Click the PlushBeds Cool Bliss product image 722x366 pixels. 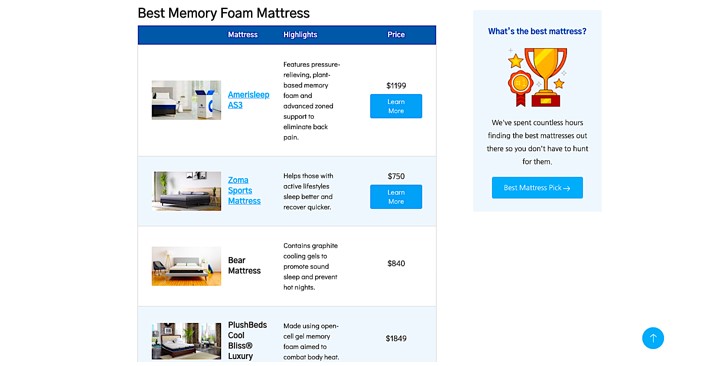coord(186,341)
